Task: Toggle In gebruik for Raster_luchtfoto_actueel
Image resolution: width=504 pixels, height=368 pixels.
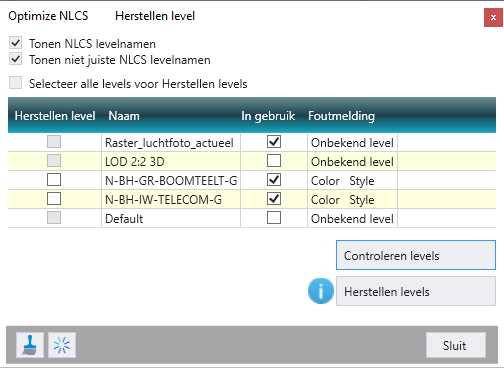Action: (x=274, y=142)
